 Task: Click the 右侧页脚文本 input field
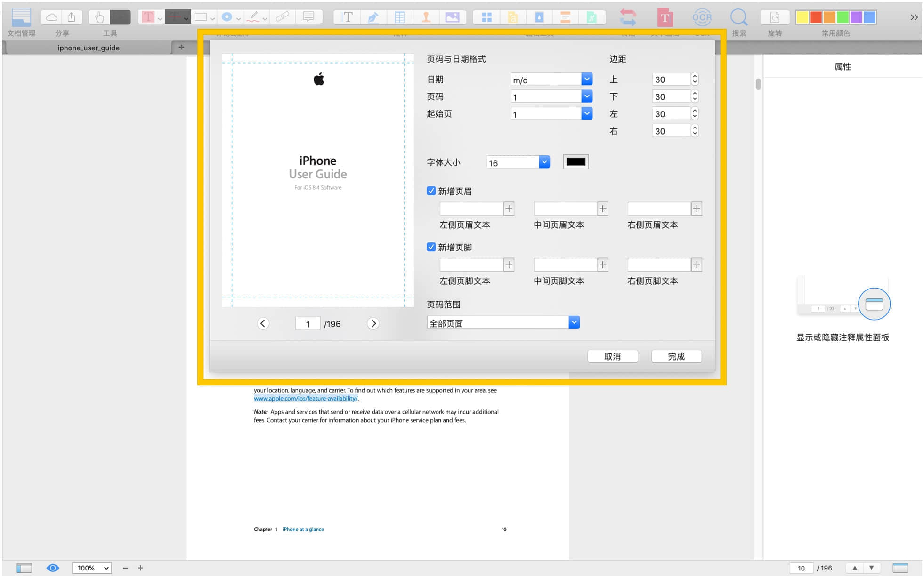pyautogui.click(x=659, y=265)
